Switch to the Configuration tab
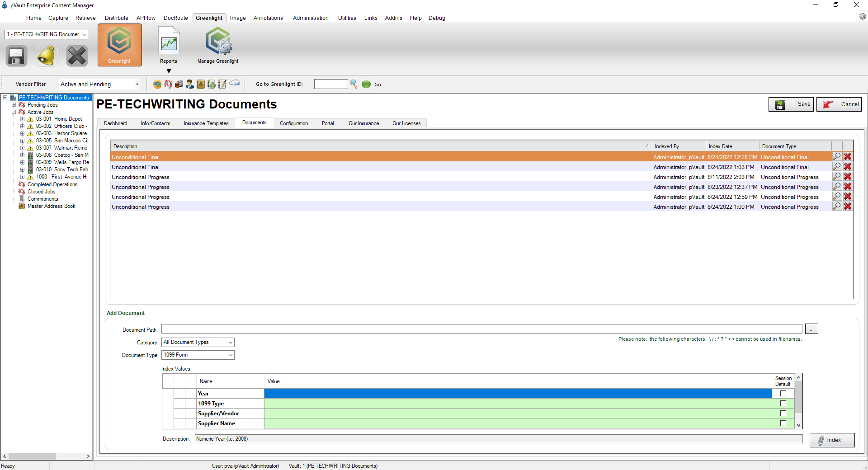 pyautogui.click(x=294, y=123)
